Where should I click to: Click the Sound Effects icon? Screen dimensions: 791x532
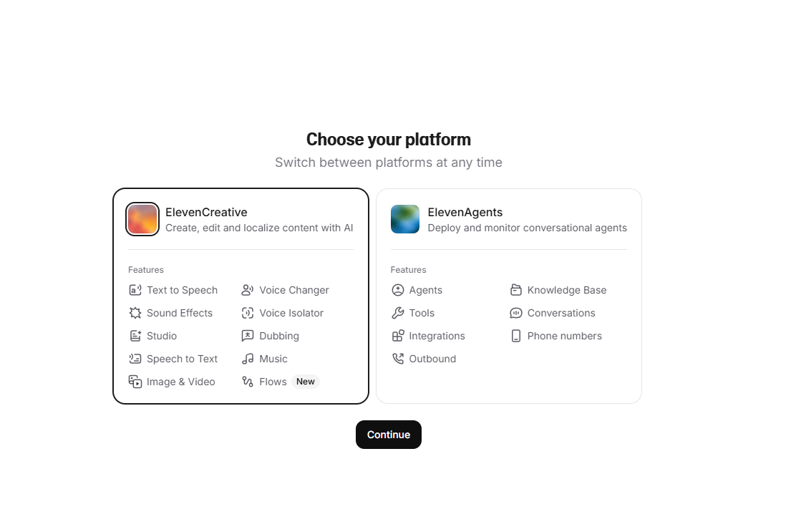135,313
